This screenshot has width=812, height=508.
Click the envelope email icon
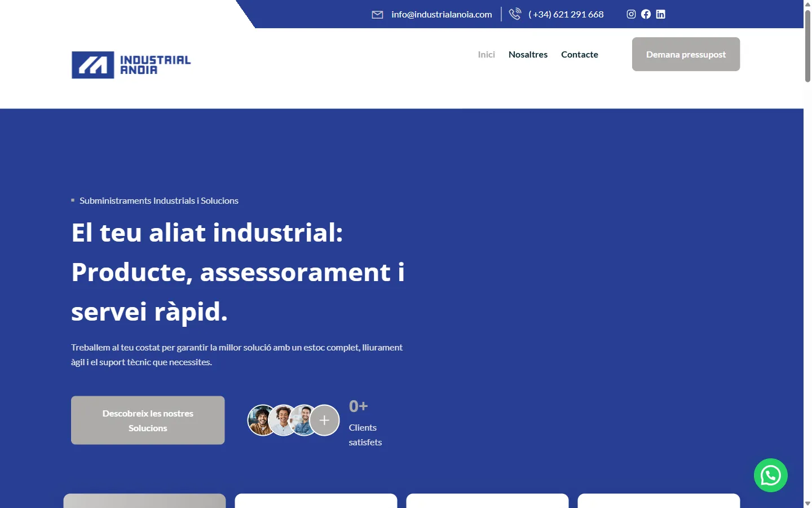click(x=377, y=15)
